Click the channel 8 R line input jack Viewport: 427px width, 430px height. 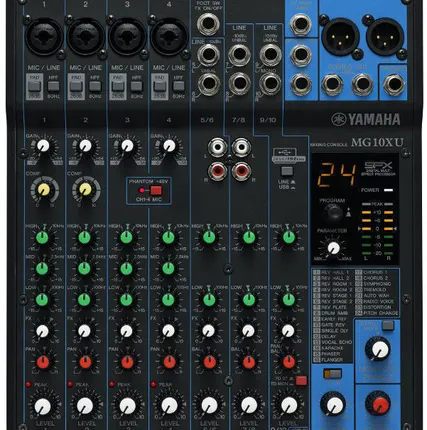(x=239, y=84)
